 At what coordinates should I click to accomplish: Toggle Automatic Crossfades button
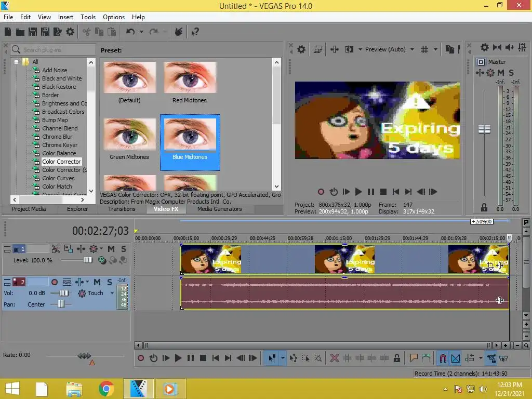(x=455, y=358)
